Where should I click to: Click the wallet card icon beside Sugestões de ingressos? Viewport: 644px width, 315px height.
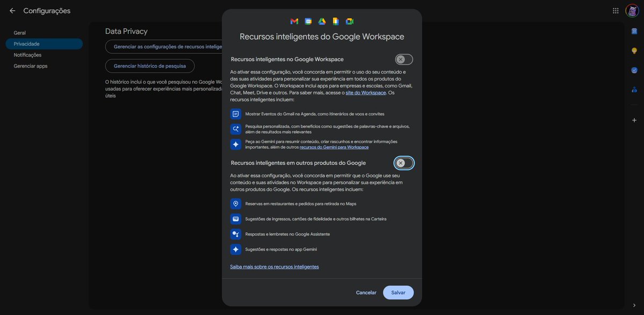[x=236, y=219]
